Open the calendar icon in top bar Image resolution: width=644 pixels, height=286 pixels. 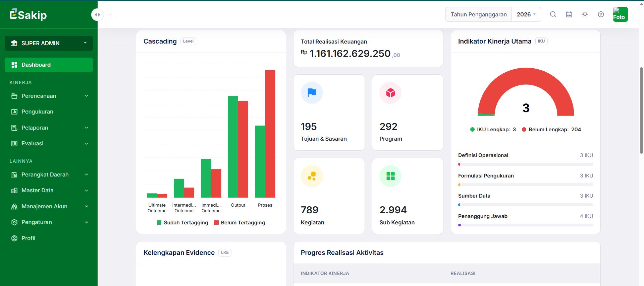pos(569,14)
